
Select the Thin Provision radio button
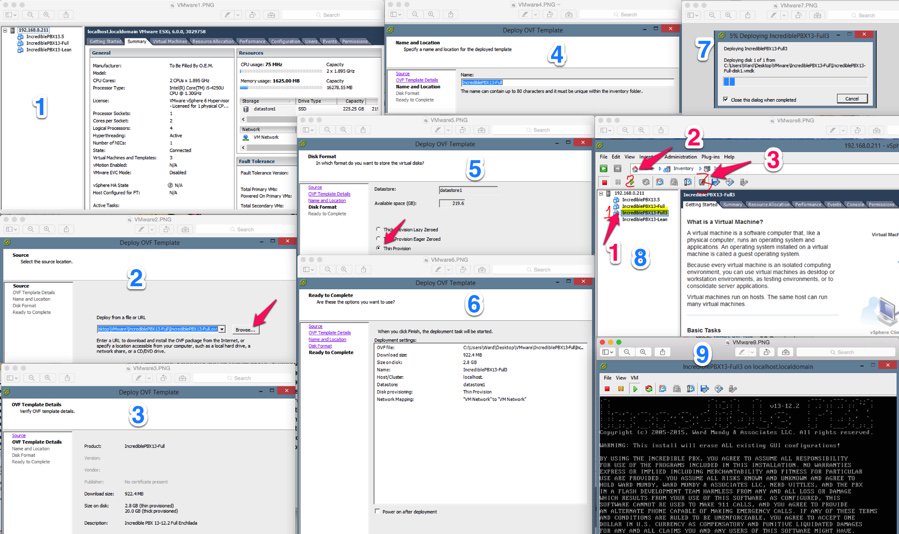(378, 248)
